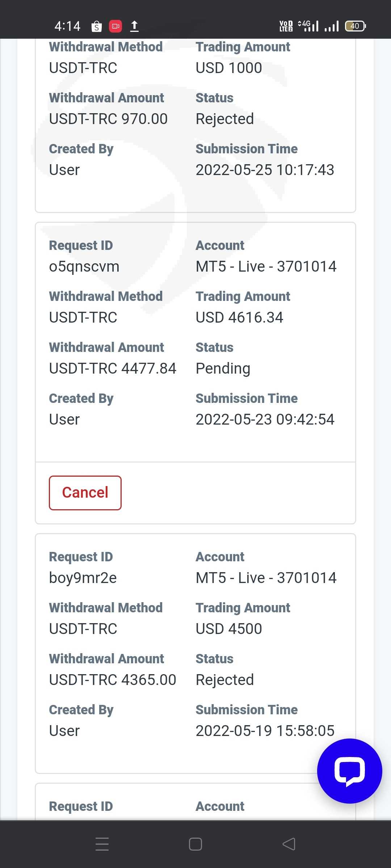Tap withdrawal amount USDT-TRC 4477.84

[113, 369]
